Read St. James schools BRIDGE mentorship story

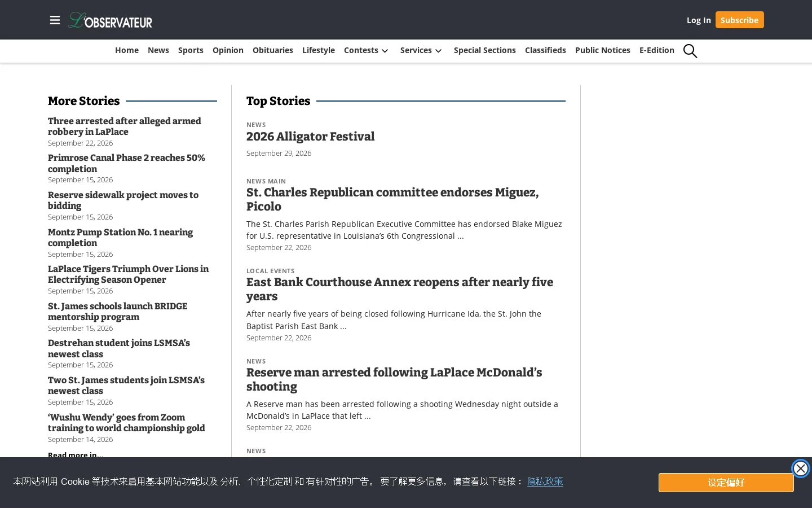pos(117,312)
